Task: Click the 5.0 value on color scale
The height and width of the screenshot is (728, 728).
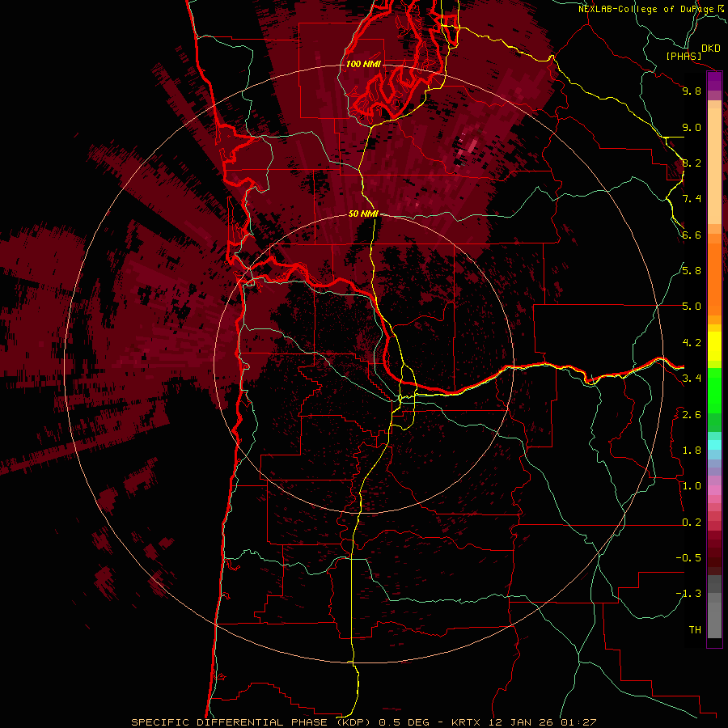Action: (692, 307)
